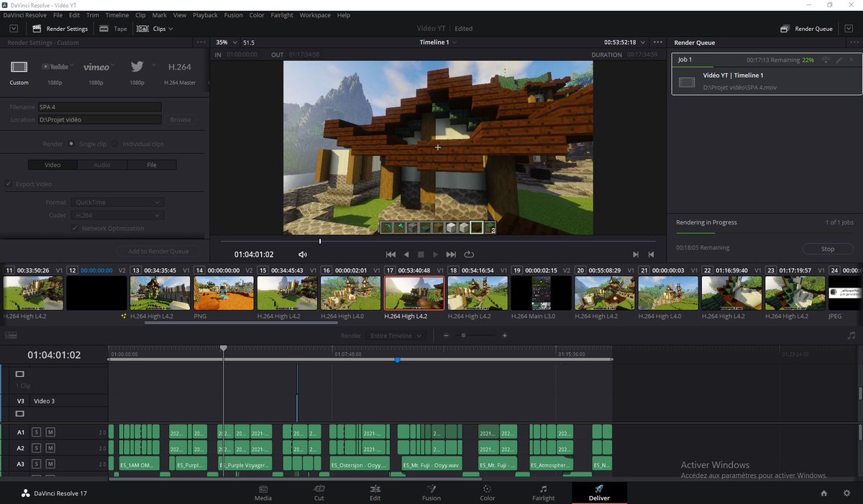This screenshot has height=504, width=863.
Task: Open Render Queue three-dot options menu
Action: point(854,42)
